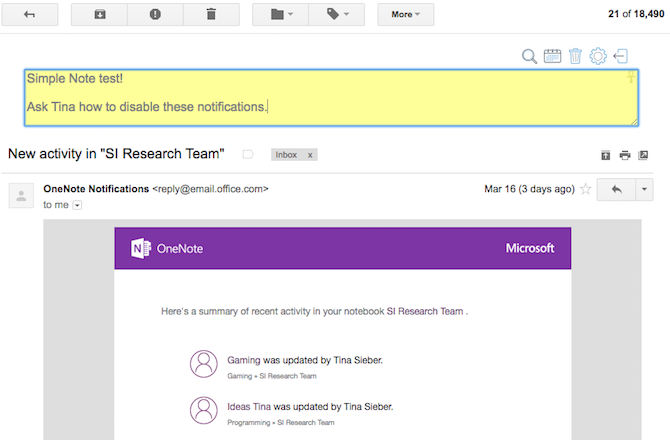
Task: Expand the reply options arrow
Action: 644,189
